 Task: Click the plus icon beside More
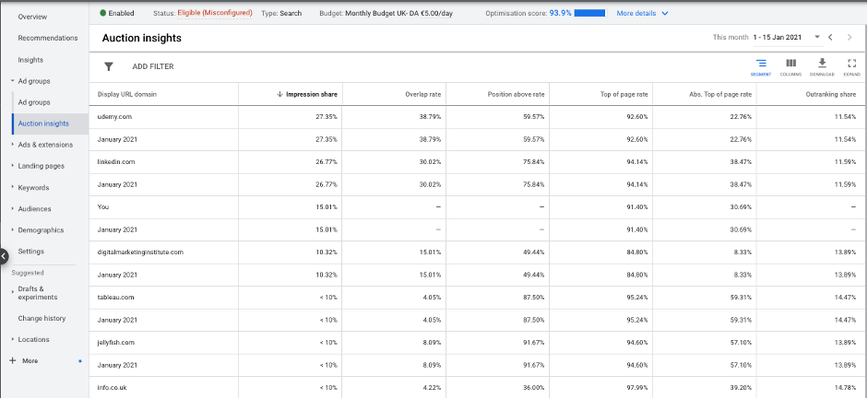13,361
